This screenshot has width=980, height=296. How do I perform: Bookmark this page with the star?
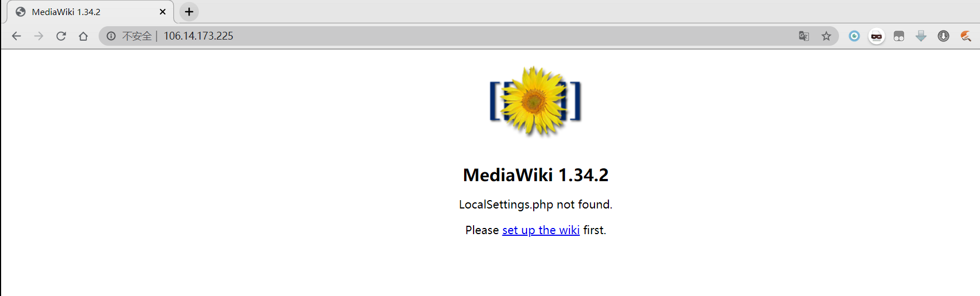tap(826, 36)
